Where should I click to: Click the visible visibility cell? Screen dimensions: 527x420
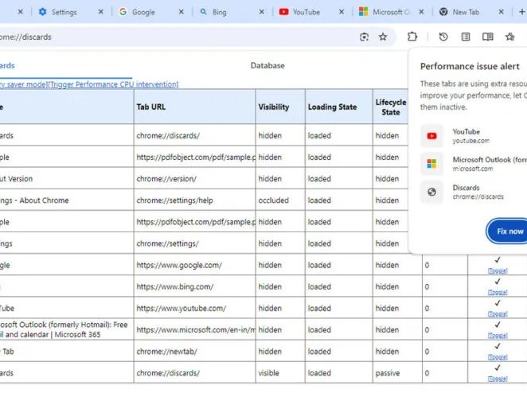(x=280, y=373)
